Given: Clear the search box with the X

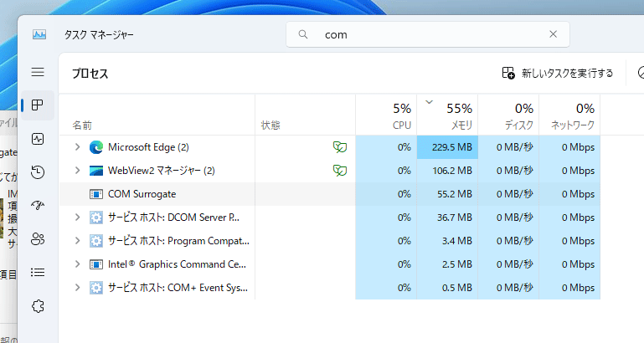Looking at the screenshot, I should tap(553, 34).
